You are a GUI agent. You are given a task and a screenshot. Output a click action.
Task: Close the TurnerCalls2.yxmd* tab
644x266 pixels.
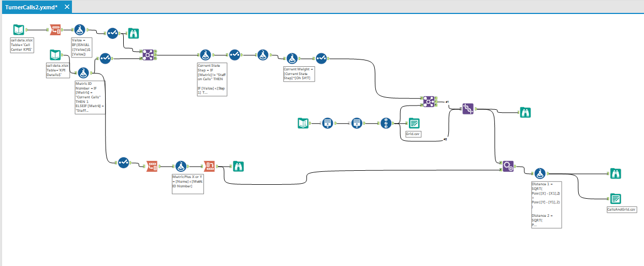pos(67,8)
